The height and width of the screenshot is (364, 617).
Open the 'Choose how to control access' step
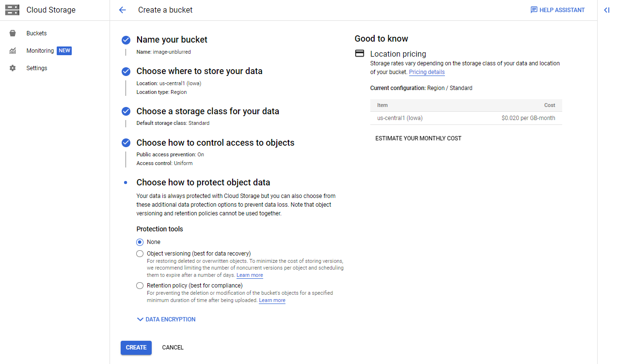(x=215, y=143)
